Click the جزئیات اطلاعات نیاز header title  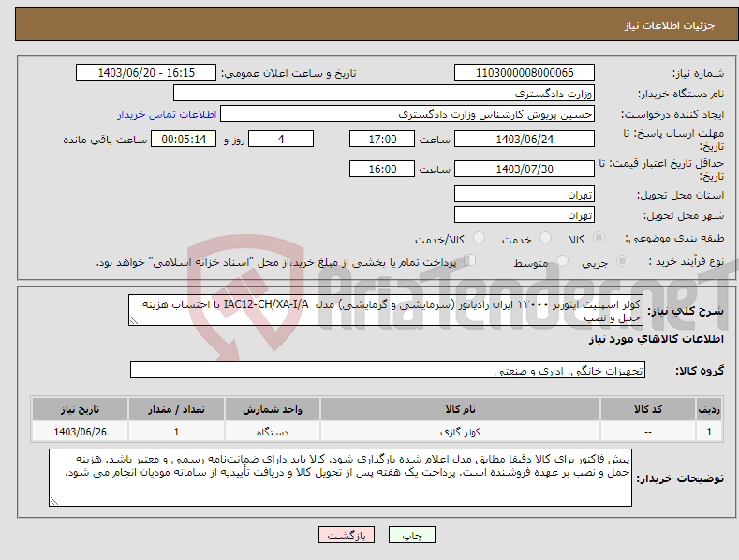[670, 25]
